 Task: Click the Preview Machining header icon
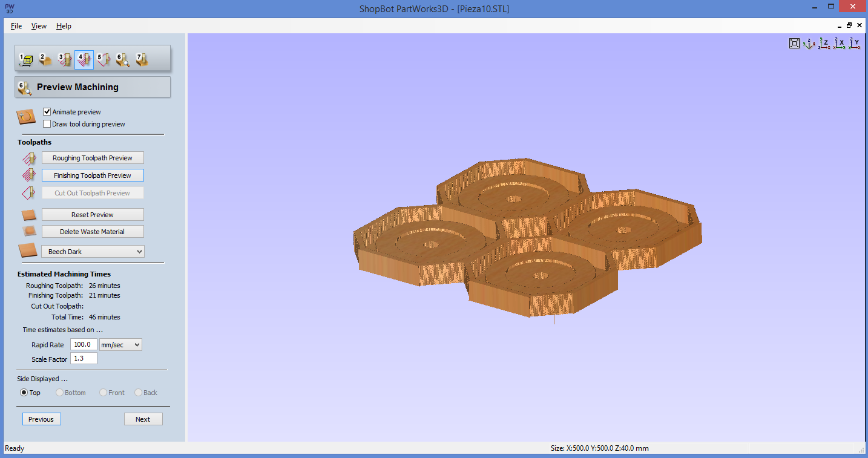pos(25,87)
